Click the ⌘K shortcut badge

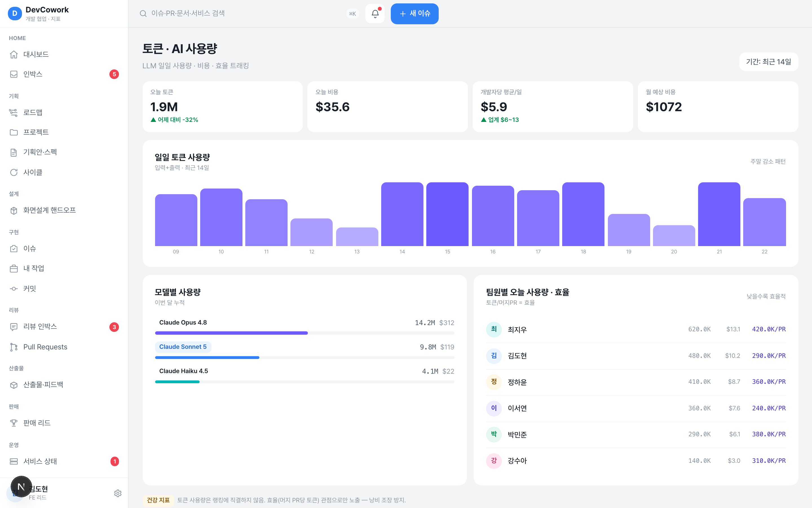click(352, 14)
